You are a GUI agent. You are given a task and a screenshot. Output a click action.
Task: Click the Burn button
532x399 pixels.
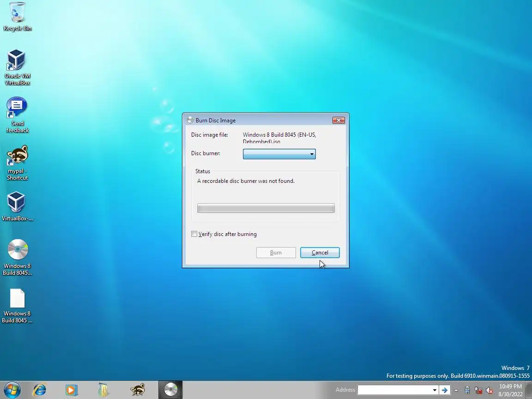click(276, 253)
